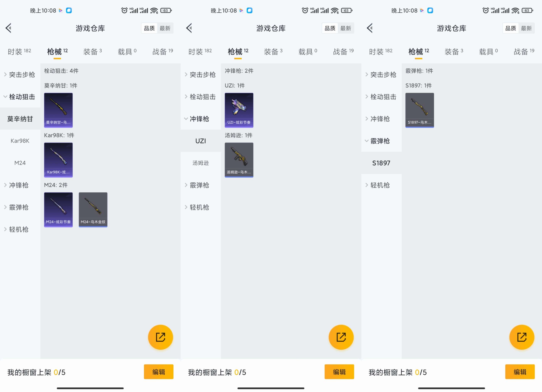Tap the back arrow in left panel
Screen dimensions: 542x392
point(9,28)
